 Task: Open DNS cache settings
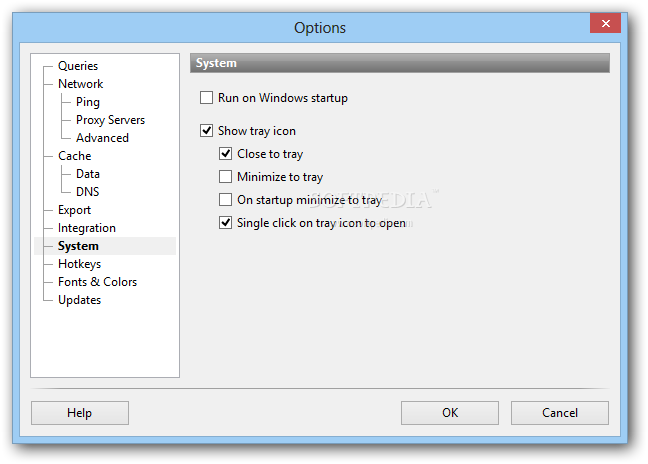pyautogui.click(x=88, y=192)
